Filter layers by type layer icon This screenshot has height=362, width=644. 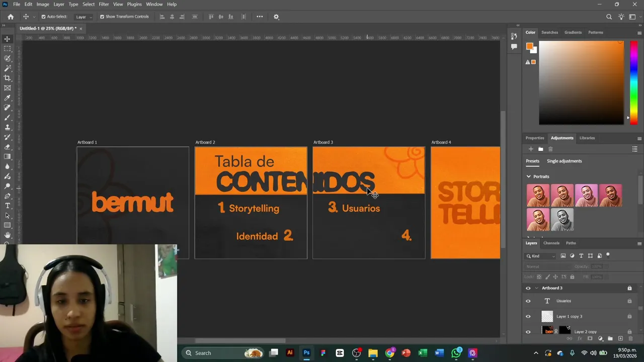point(581,256)
